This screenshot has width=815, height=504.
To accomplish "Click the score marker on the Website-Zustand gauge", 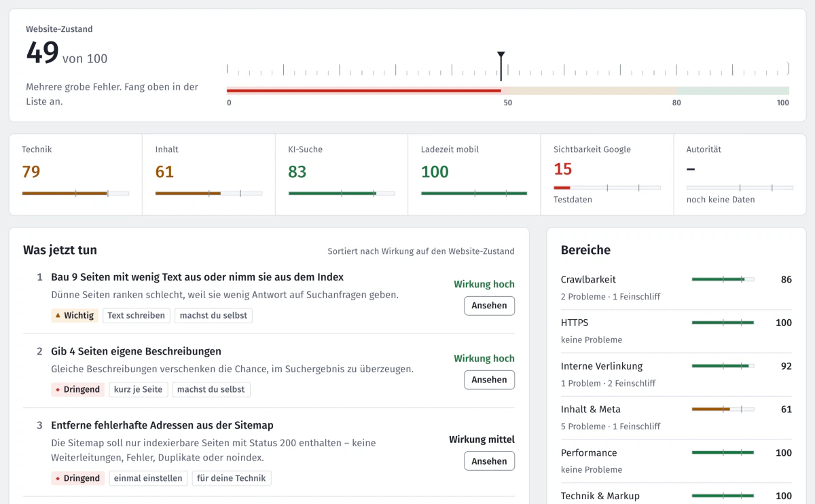I will coord(501,66).
